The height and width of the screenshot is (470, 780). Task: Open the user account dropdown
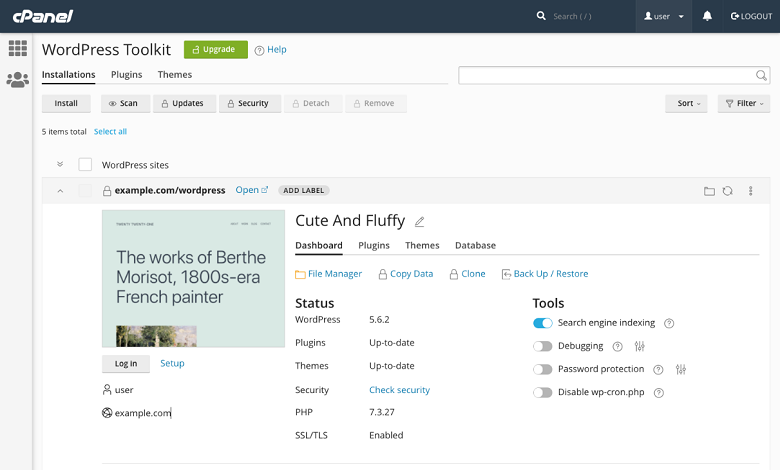(664, 16)
